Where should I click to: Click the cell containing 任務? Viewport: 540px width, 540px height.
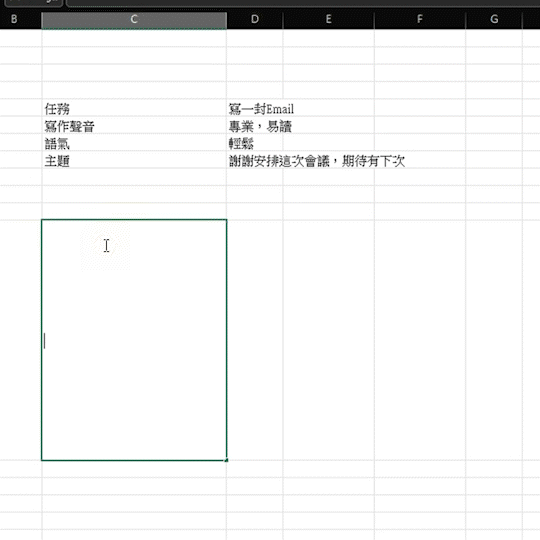(134, 108)
